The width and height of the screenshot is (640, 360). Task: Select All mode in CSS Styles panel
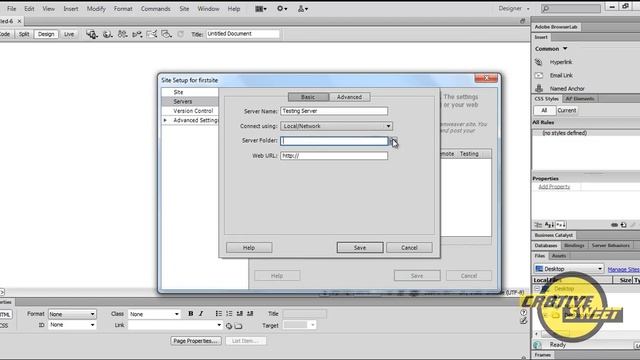coord(544,111)
